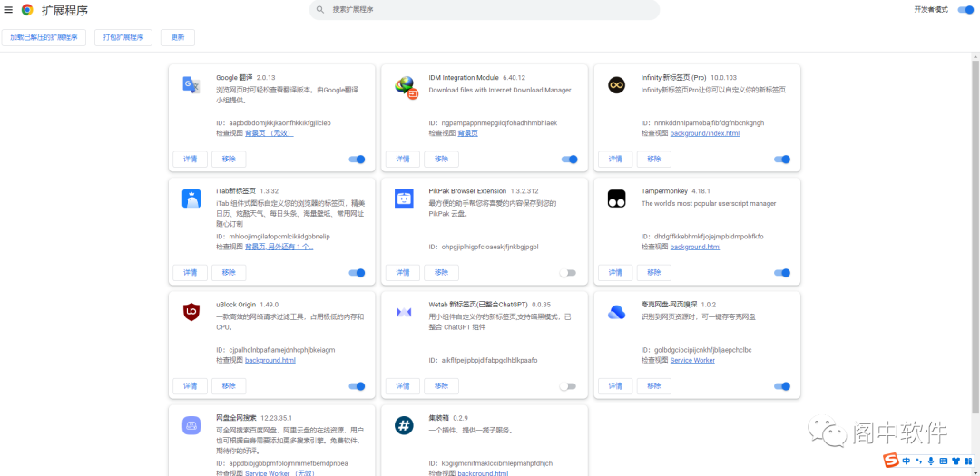Click the Sogou IME microphone voice input
The width and height of the screenshot is (980, 476).
click(x=931, y=461)
